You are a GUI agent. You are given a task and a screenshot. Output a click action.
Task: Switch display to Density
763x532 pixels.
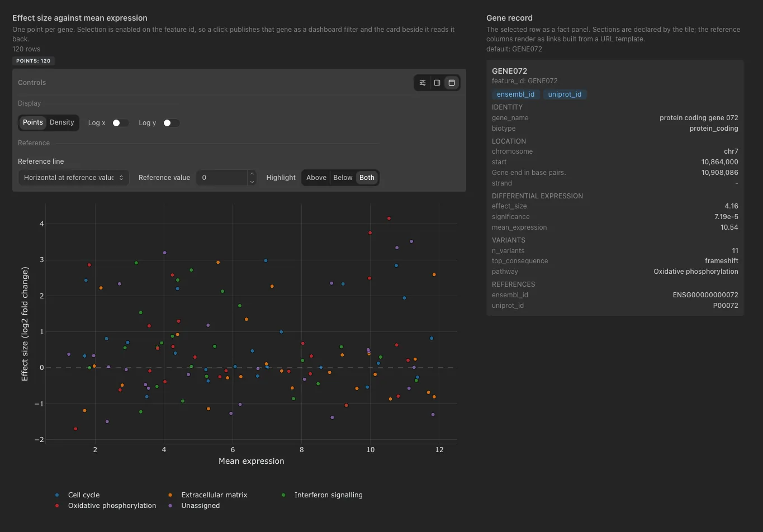62,122
